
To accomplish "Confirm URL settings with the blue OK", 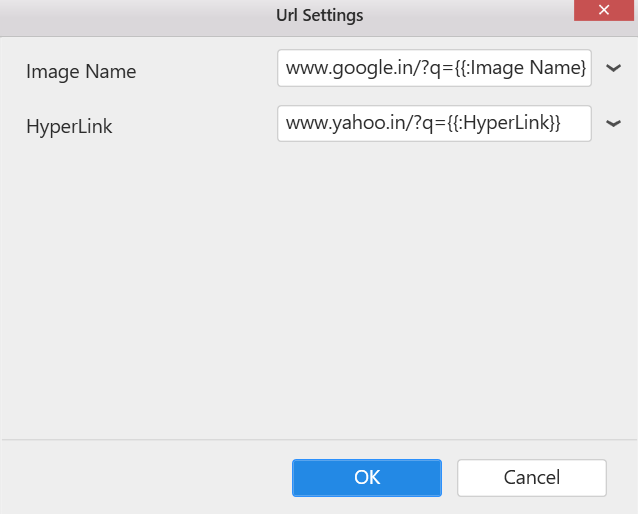I will click(367, 478).
